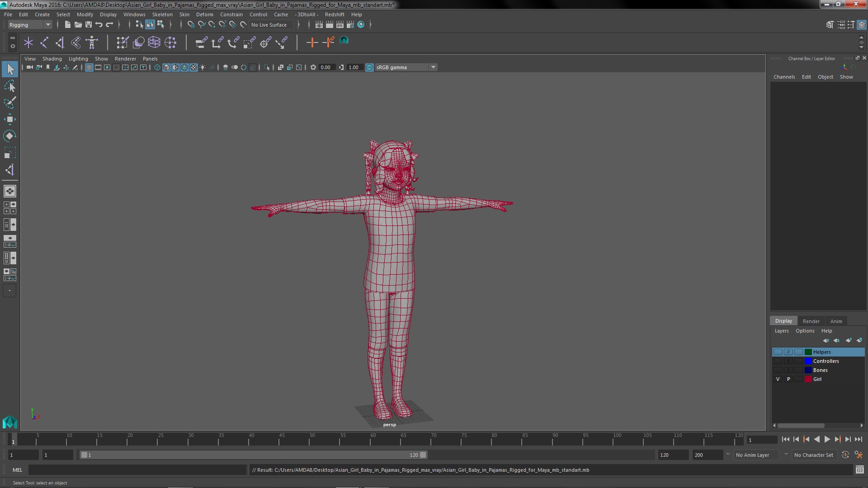The height and width of the screenshot is (488, 868).
Task: Toggle visibility box of Bones layer
Action: pos(778,370)
